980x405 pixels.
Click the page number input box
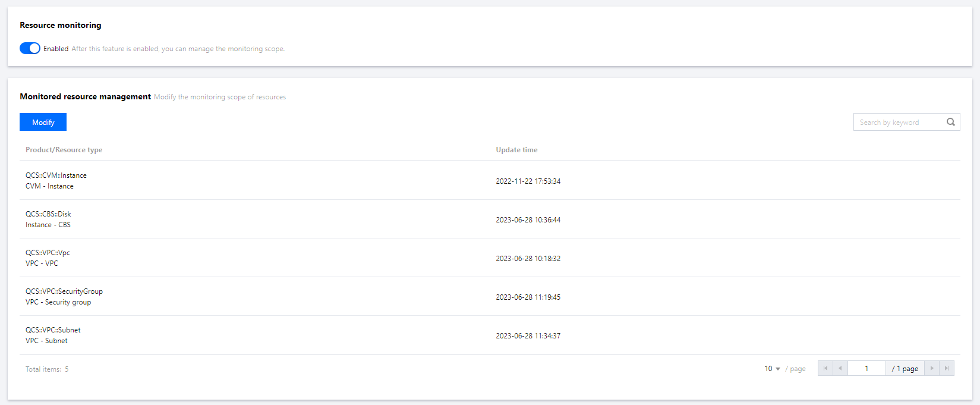tap(866, 368)
